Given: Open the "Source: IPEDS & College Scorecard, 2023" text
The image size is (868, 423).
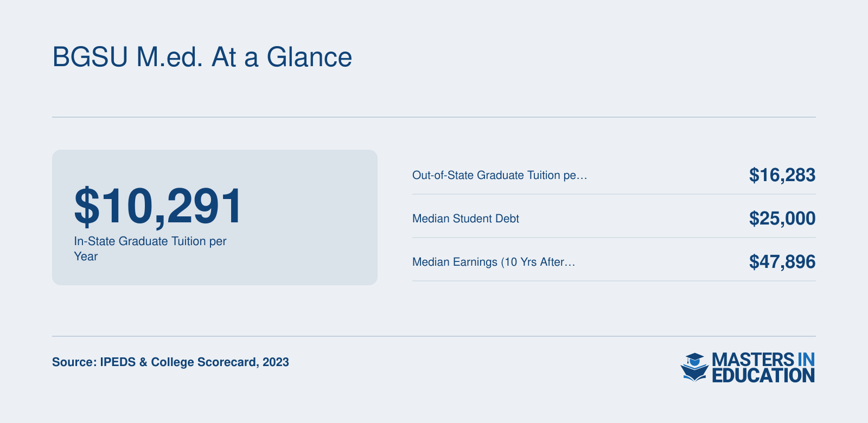Looking at the screenshot, I should [170, 362].
